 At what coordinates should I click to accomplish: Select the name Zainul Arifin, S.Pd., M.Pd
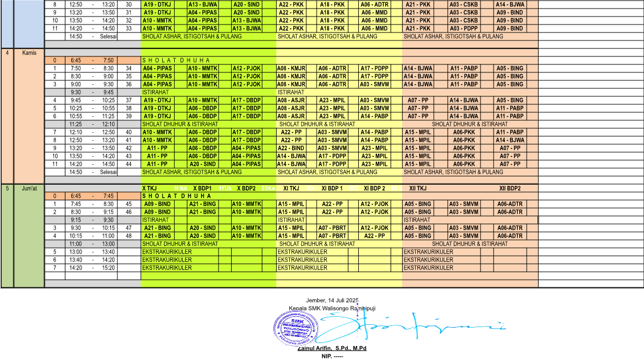[332, 348]
